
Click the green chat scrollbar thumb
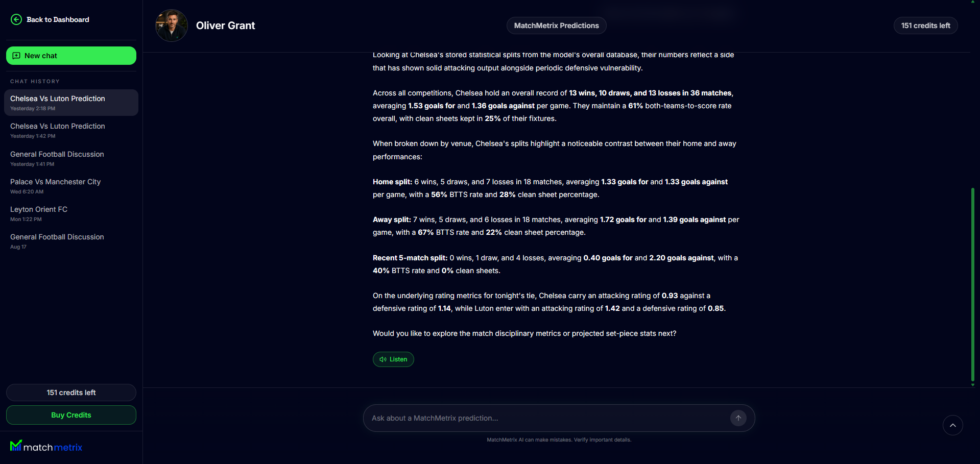click(x=972, y=284)
